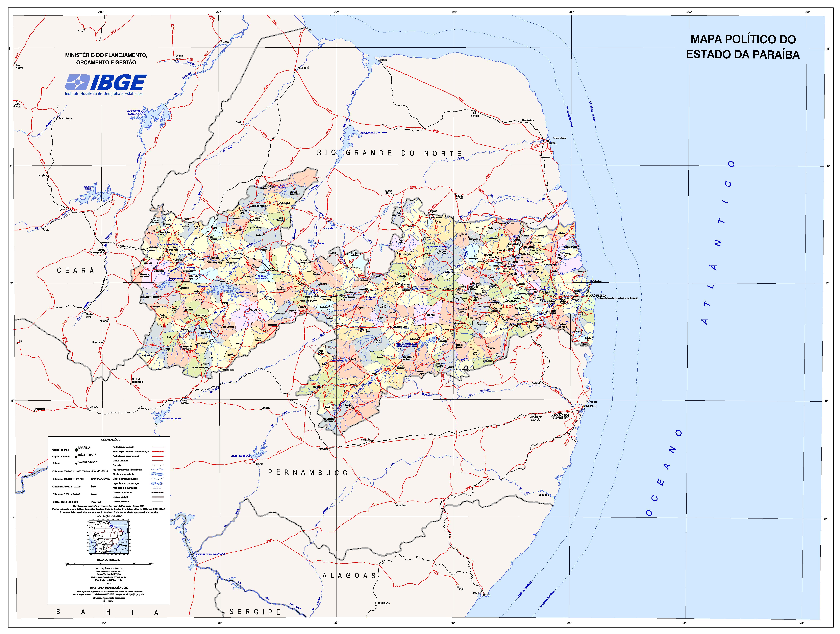Click the Limite internacional line symbol
This screenshot has height=634, width=840.
point(158,493)
